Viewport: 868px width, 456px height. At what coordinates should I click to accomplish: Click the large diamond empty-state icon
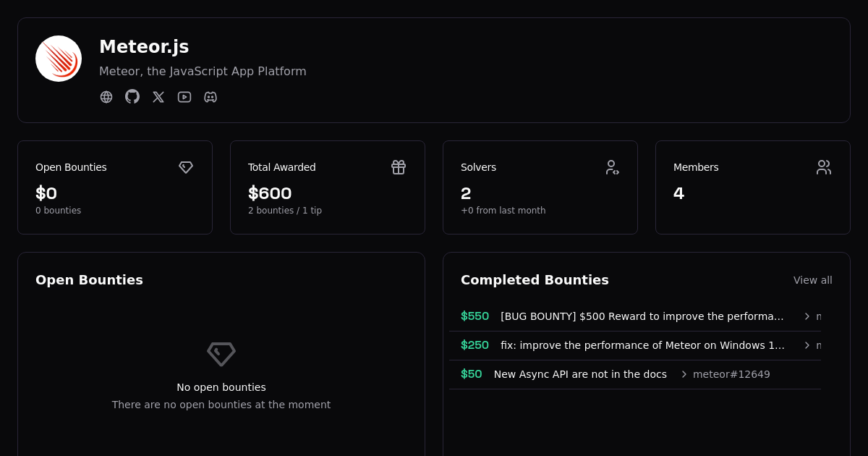(x=221, y=354)
